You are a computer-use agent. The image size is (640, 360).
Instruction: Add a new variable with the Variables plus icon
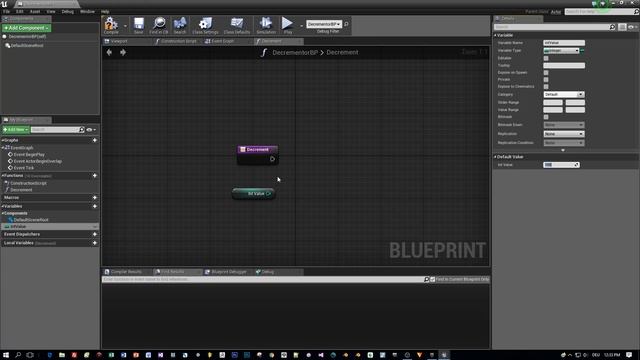95,206
